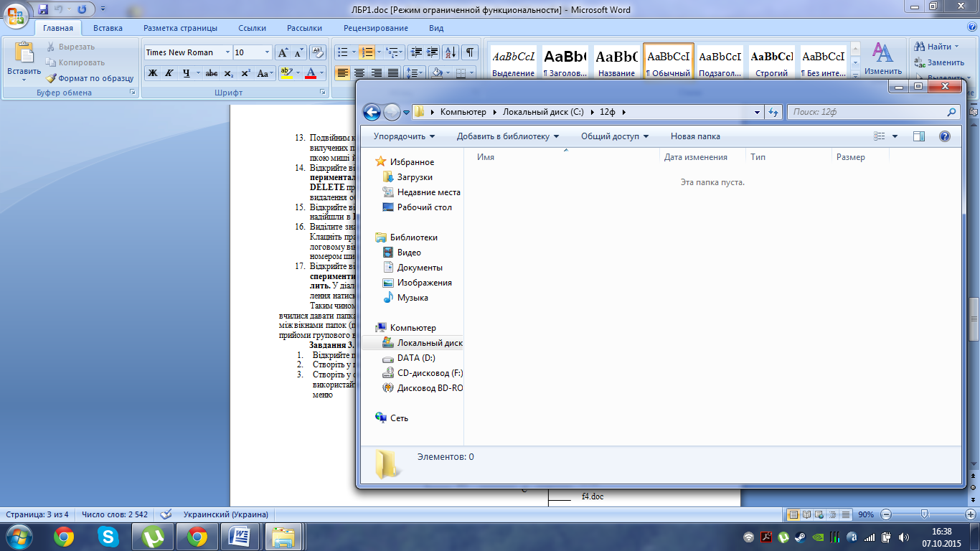The height and width of the screenshot is (551, 980).
Task: Click Заменить in the Word ribbon
Action: pyautogui.click(x=940, y=62)
